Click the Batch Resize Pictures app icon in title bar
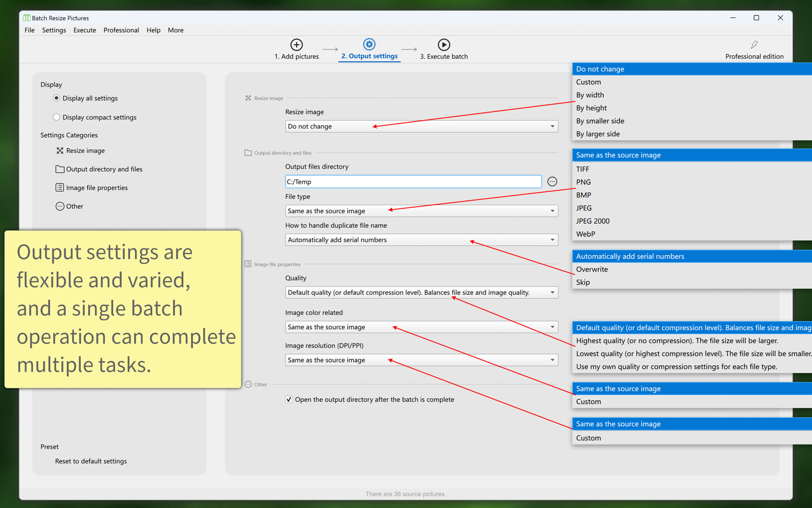Image resolution: width=812 pixels, height=508 pixels. [26, 18]
